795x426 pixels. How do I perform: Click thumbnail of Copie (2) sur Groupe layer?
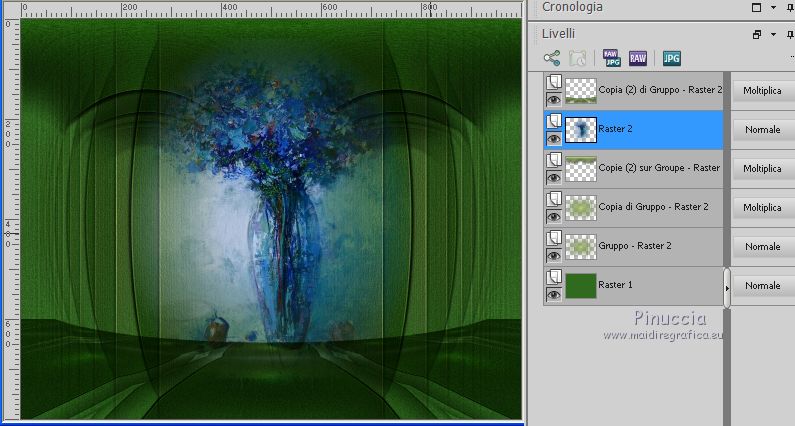click(581, 169)
